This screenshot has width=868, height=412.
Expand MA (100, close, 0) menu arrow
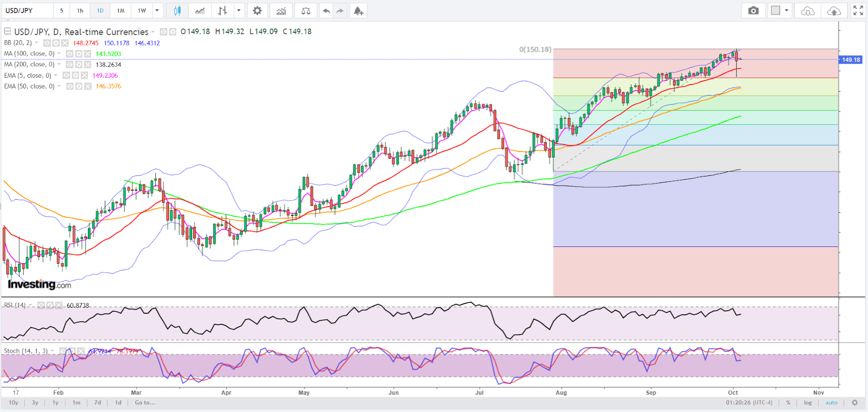59,54
